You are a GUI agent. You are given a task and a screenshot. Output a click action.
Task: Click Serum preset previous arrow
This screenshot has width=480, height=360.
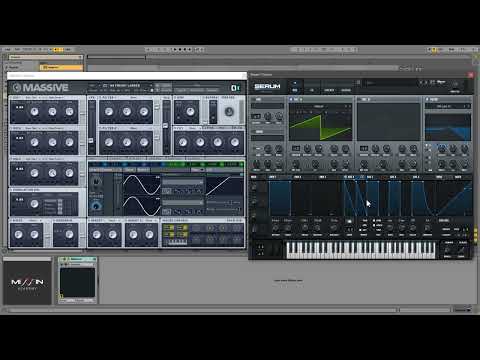(421, 82)
